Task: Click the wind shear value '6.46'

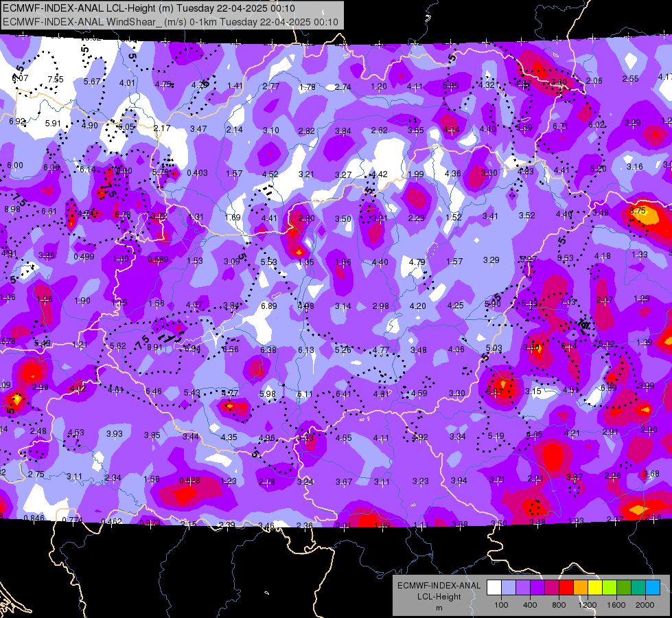Action: [x=154, y=391]
